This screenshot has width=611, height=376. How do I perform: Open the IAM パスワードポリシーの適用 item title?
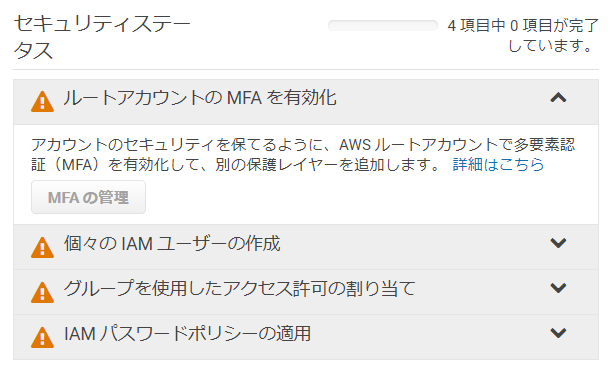187,334
